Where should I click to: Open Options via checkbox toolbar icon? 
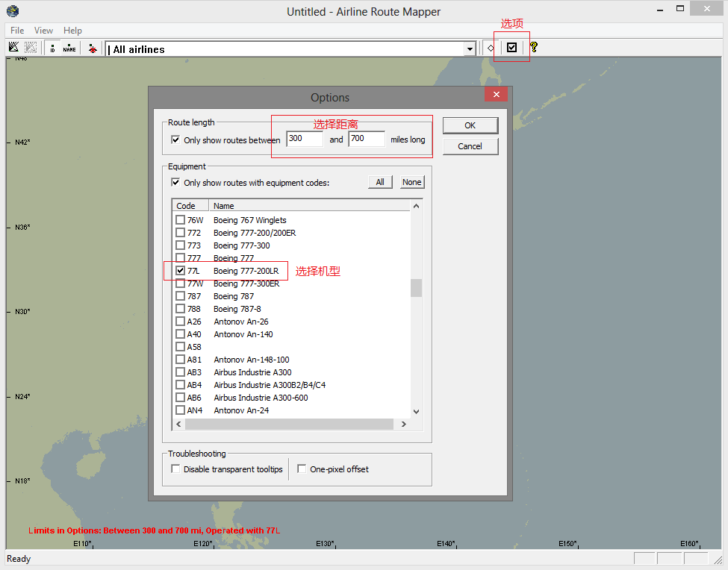[511, 47]
